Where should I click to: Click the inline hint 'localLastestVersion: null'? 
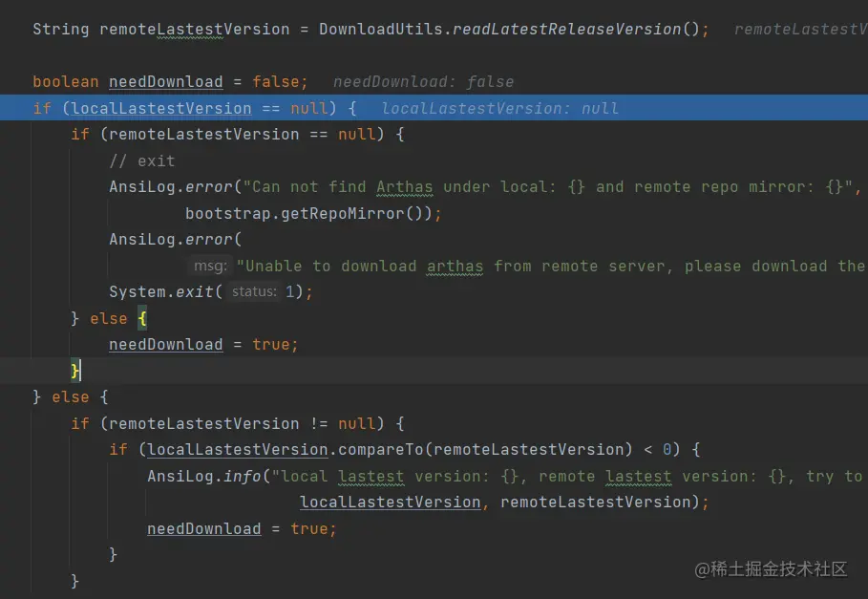pos(499,108)
